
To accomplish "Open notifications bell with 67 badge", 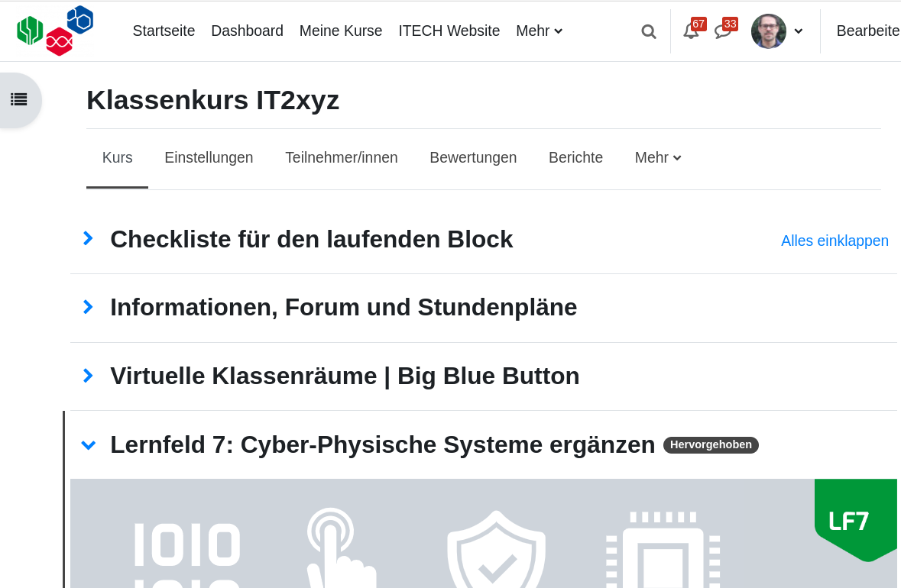I will (x=692, y=31).
